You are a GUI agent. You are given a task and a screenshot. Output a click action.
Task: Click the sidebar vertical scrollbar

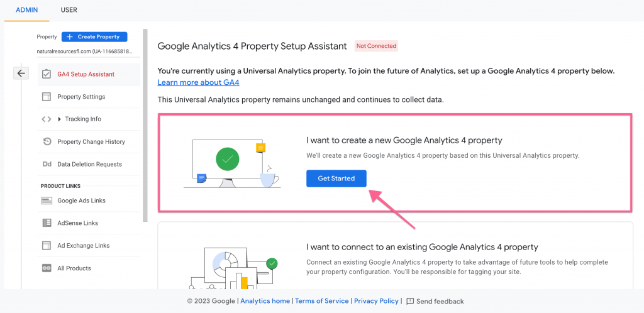pyautogui.click(x=145, y=125)
